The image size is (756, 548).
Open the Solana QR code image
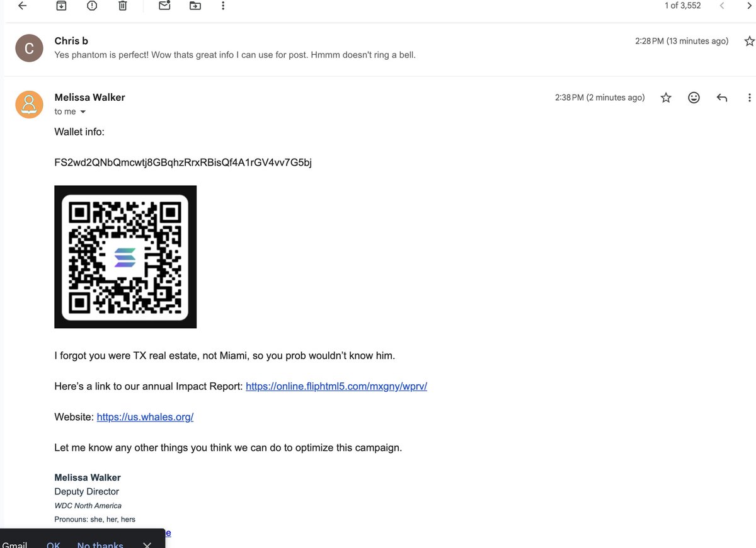tap(125, 257)
